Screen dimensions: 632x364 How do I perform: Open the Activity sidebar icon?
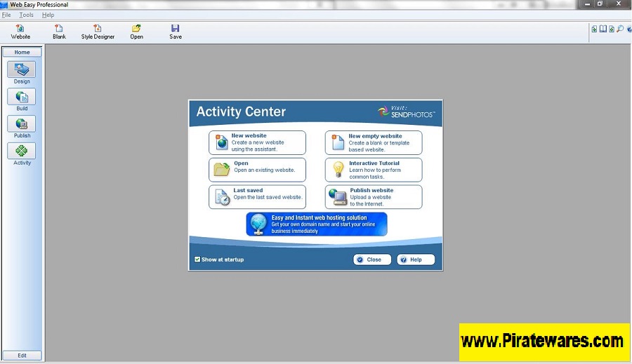coord(22,151)
